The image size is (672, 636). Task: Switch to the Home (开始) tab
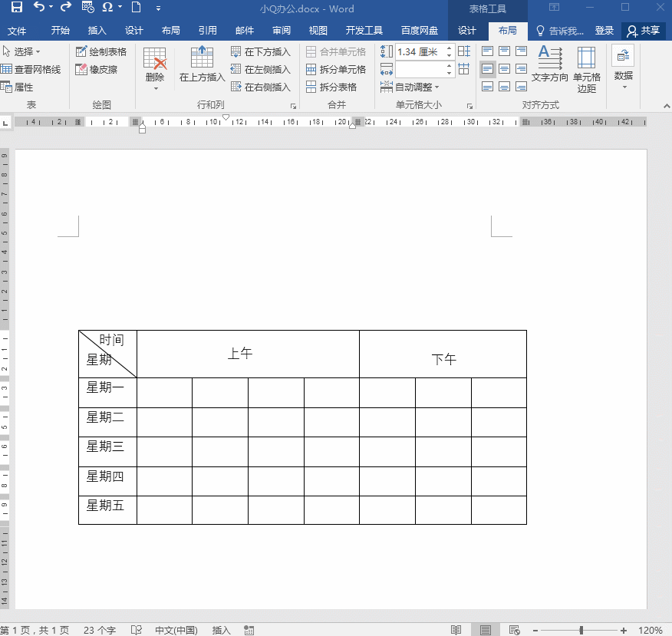(x=61, y=31)
